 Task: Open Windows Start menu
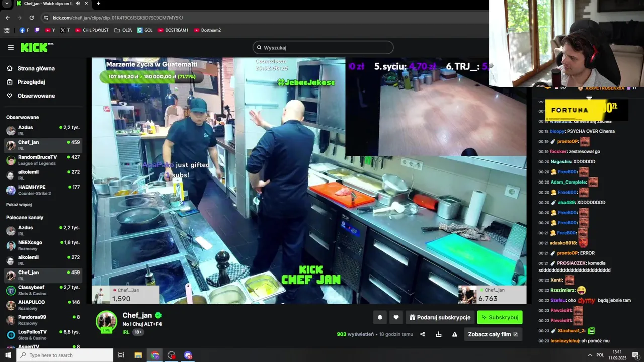coord(8,355)
